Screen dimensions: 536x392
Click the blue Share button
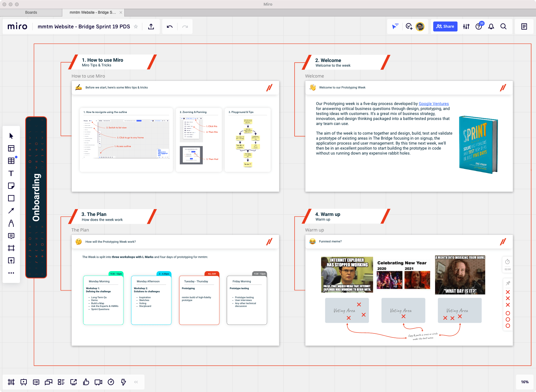(x=445, y=26)
